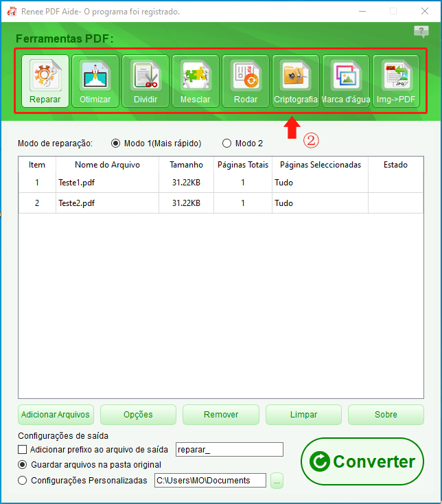Select the Reparar tool
Image resolution: width=442 pixels, height=504 pixels.
45,80
